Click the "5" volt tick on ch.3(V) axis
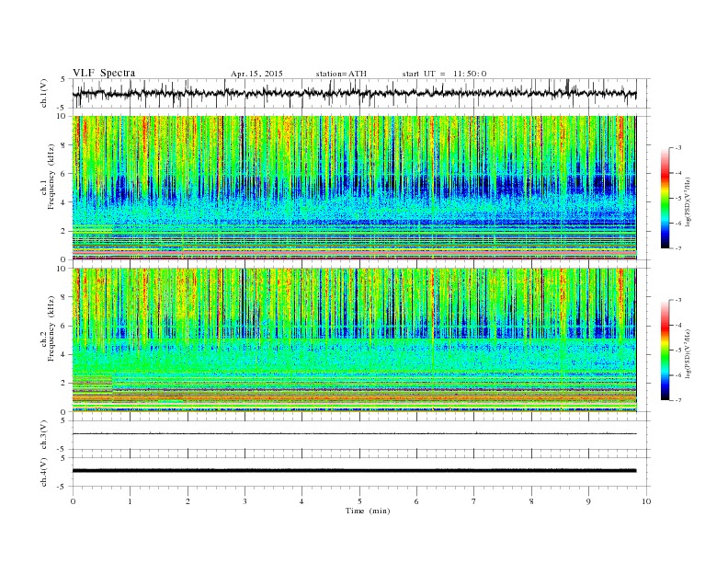The image size is (728, 563). 63,420
